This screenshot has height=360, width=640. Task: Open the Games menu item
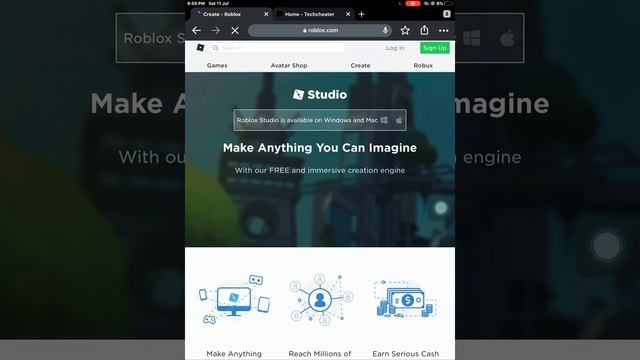[x=217, y=65]
